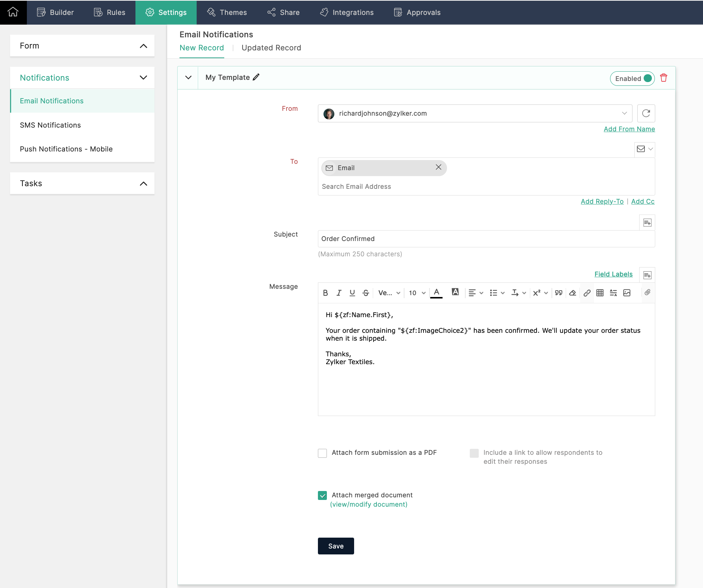Screen dimensions: 703x588
Task: Open the superscript options dropdown
Action: (540, 293)
